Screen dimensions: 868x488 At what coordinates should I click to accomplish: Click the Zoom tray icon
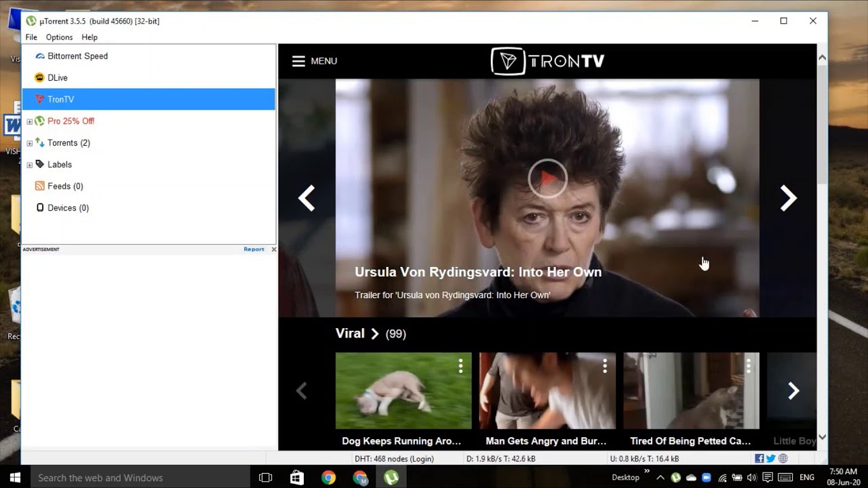point(707,478)
